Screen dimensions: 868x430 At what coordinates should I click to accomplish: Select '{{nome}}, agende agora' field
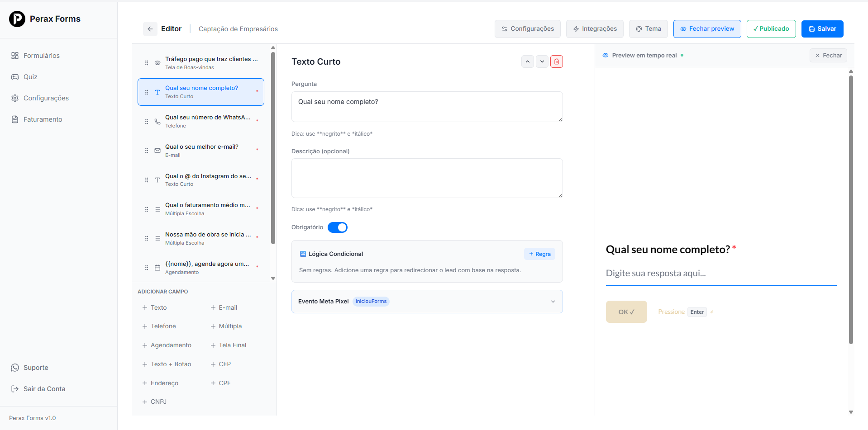[201, 268]
